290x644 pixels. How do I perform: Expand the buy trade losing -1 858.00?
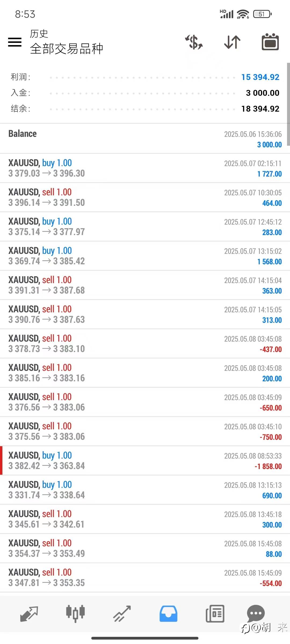tap(145, 461)
